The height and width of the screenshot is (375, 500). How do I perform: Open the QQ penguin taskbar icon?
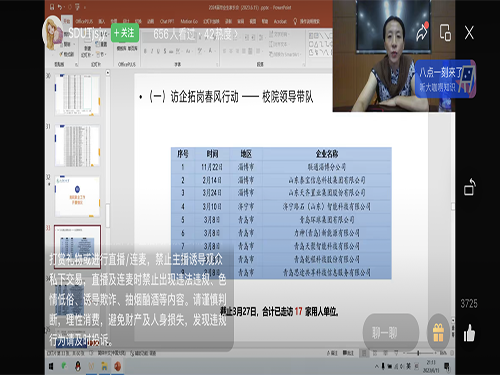point(78,366)
